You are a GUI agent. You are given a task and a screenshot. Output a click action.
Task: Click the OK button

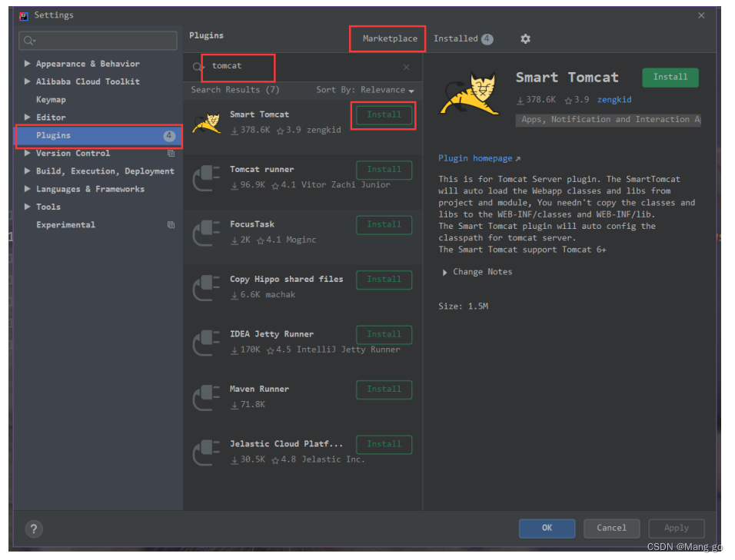tap(547, 529)
